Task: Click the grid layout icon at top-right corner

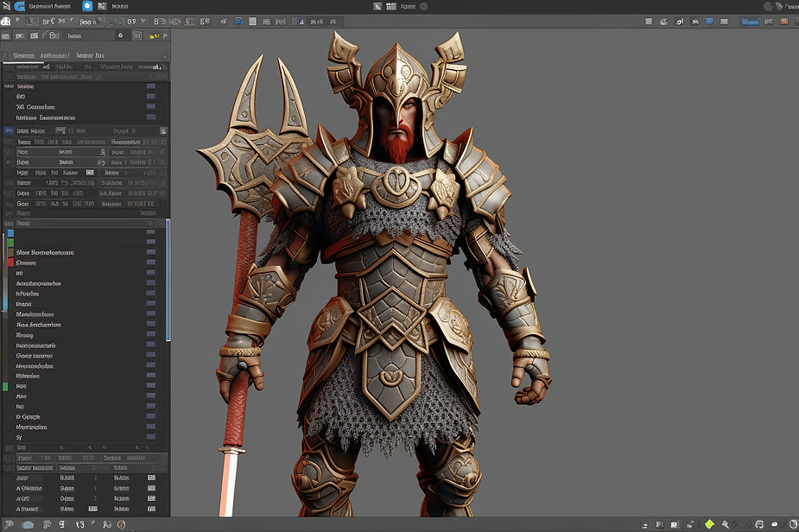Action: pos(790,6)
